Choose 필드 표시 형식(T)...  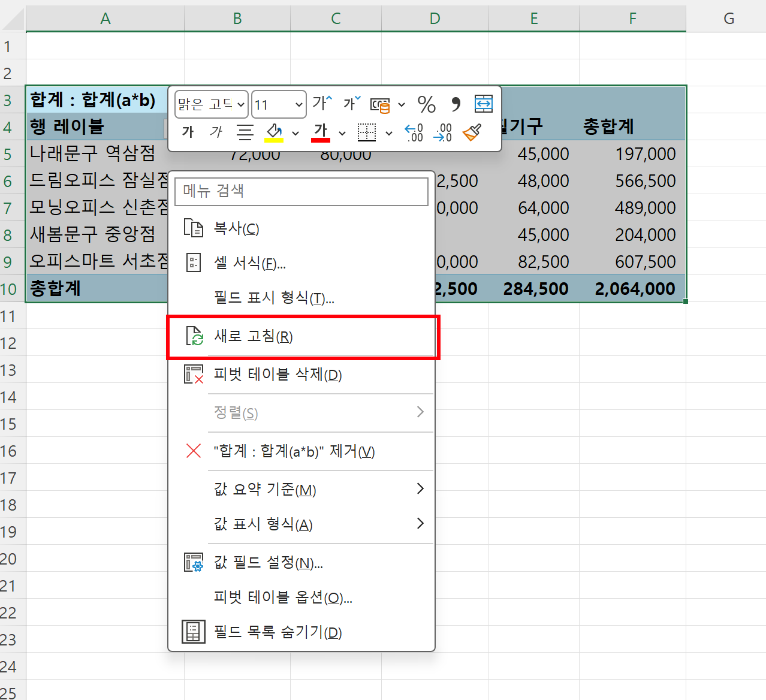point(301,297)
